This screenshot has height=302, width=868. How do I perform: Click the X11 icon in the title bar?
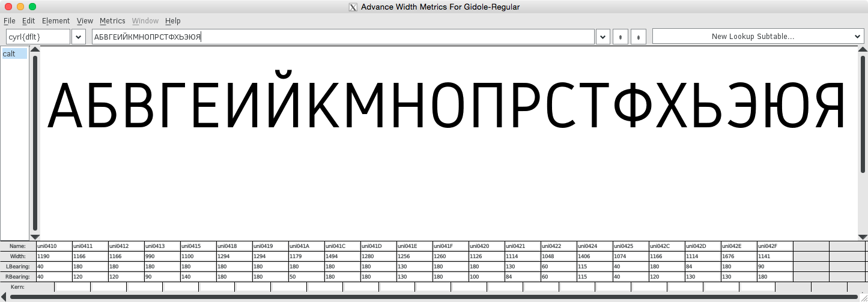click(x=353, y=7)
